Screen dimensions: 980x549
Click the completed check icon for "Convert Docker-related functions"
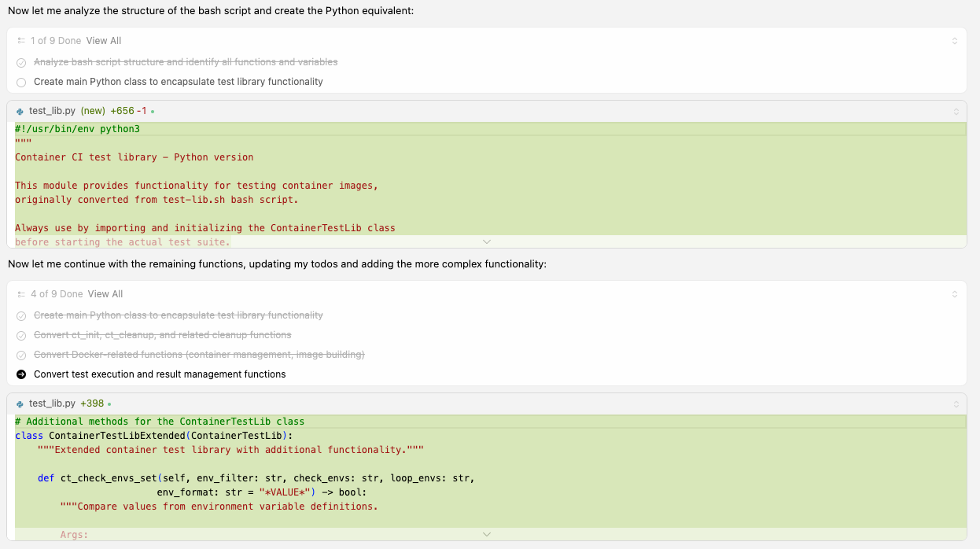21,355
